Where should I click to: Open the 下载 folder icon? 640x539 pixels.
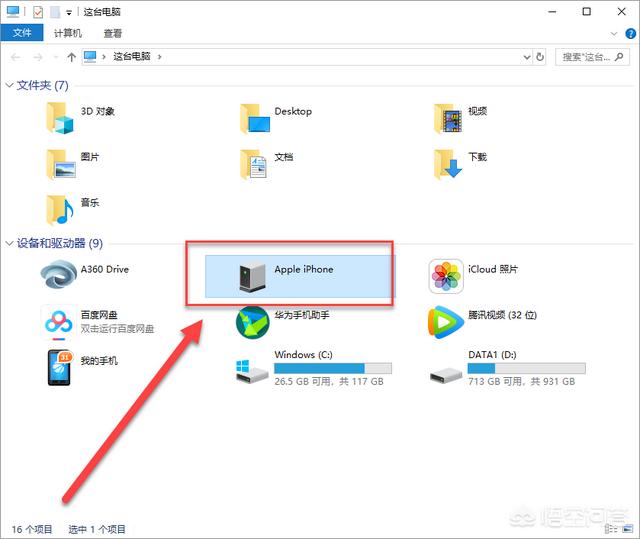click(x=448, y=164)
